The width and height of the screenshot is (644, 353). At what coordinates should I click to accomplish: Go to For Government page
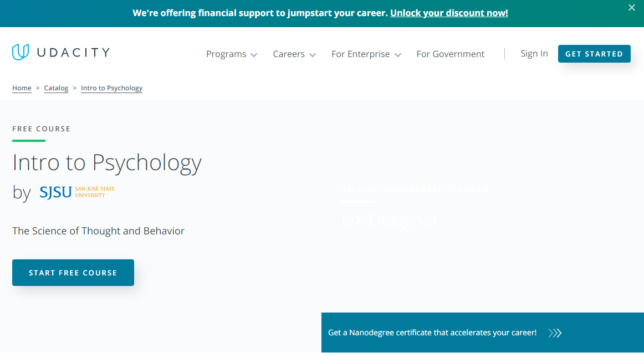pos(451,54)
